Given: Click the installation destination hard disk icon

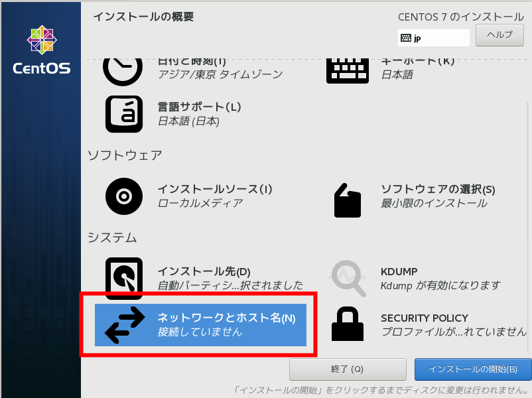Looking at the screenshot, I should [x=124, y=278].
